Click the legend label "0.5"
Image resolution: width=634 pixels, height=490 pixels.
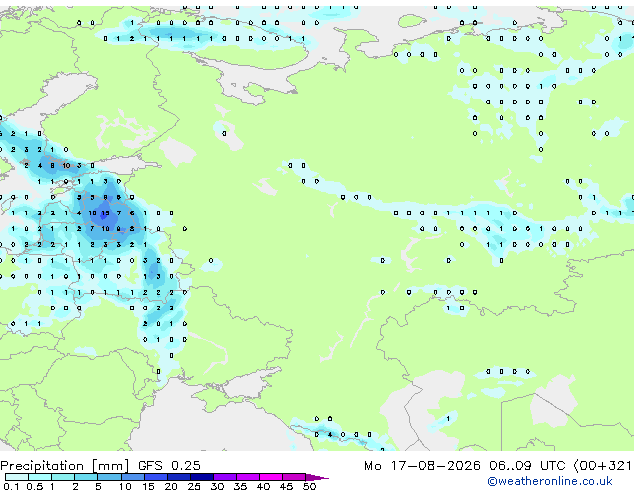[35, 486]
